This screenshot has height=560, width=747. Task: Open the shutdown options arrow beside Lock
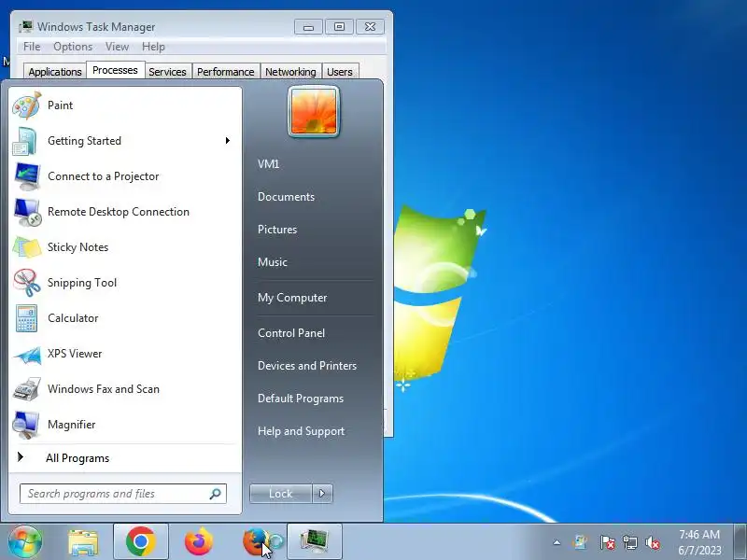pos(322,494)
